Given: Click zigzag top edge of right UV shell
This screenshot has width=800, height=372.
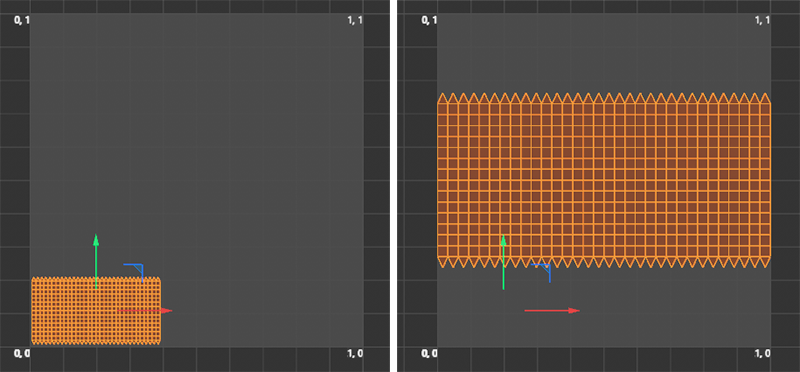Looking at the screenshot, I should coord(604,98).
